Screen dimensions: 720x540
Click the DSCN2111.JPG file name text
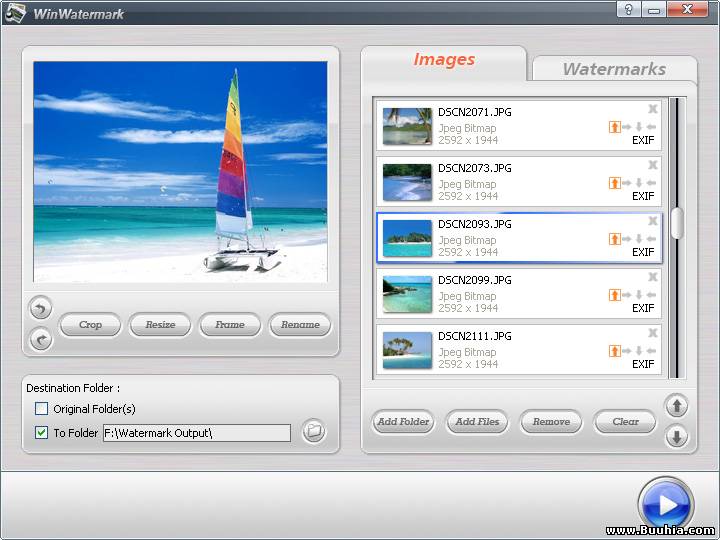click(475, 336)
